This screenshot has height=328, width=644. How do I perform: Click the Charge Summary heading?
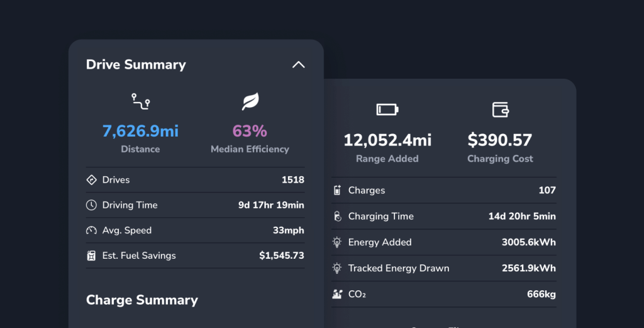tap(142, 300)
